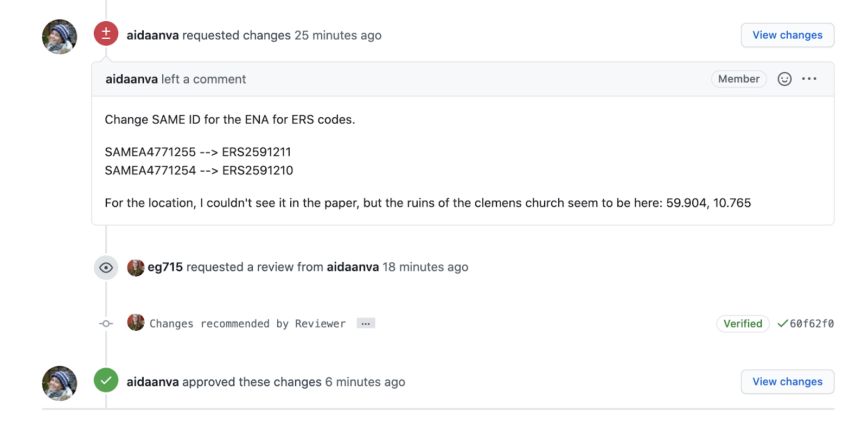Viewport: 868px width, 423px height.
Task: Expand commit message with ellipsis button
Action: point(366,323)
